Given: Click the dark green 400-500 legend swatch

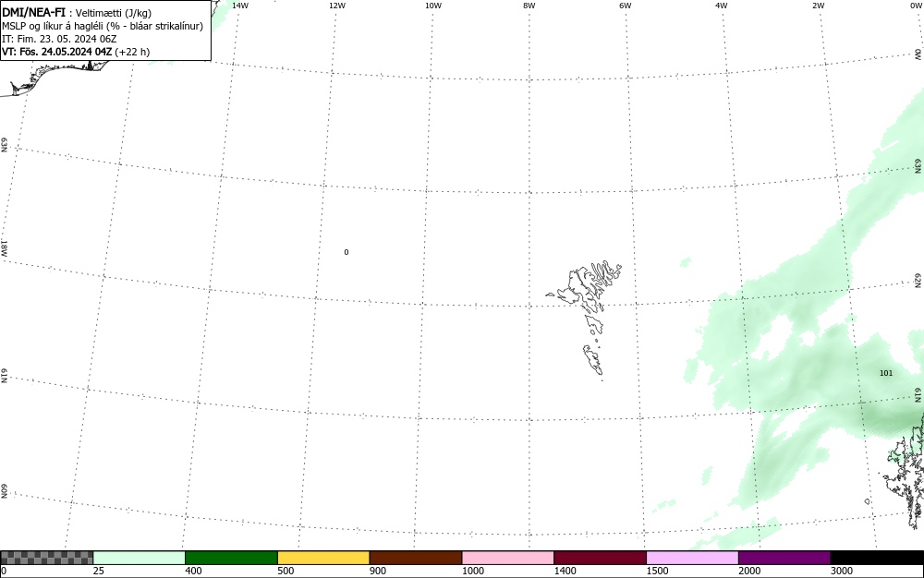Looking at the screenshot, I should 231,558.
